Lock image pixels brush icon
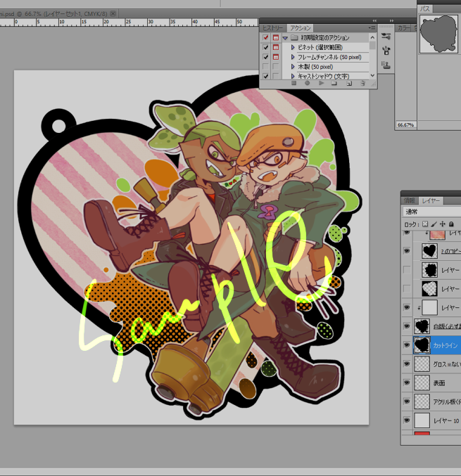Viewport: 461px width, 476px height. point(434,224)
